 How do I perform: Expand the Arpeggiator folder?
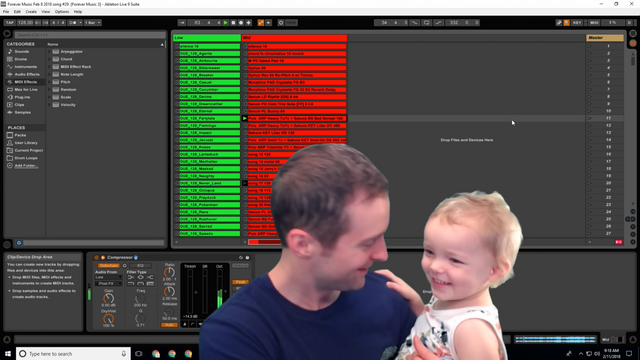tap(49, 52)
